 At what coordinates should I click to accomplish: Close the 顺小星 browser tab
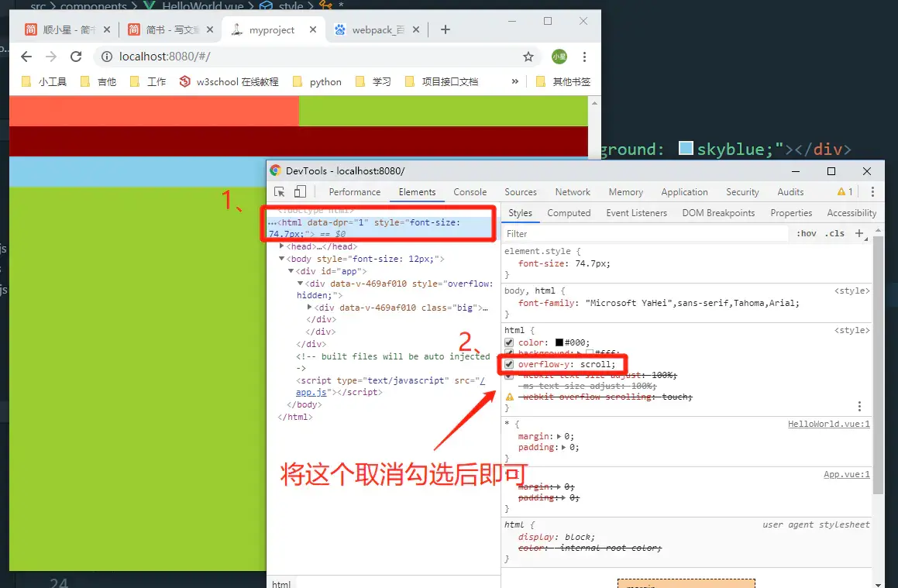point(106,29)
